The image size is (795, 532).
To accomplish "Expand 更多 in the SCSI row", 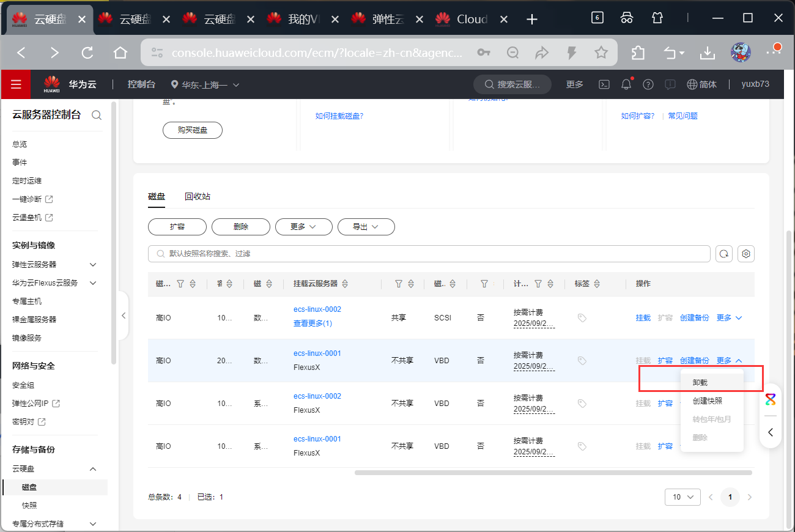I will 729,318.
